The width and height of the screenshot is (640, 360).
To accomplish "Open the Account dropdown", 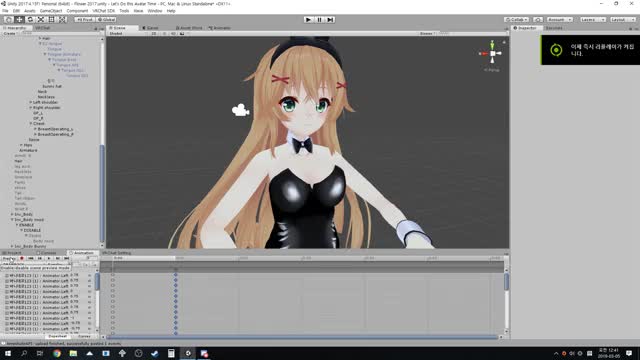I will click(560, 20).
